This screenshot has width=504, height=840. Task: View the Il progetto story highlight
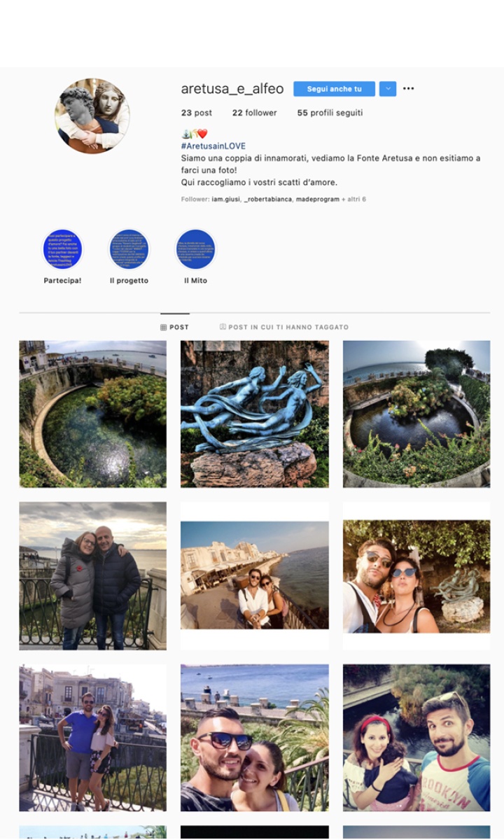(129, 249)
